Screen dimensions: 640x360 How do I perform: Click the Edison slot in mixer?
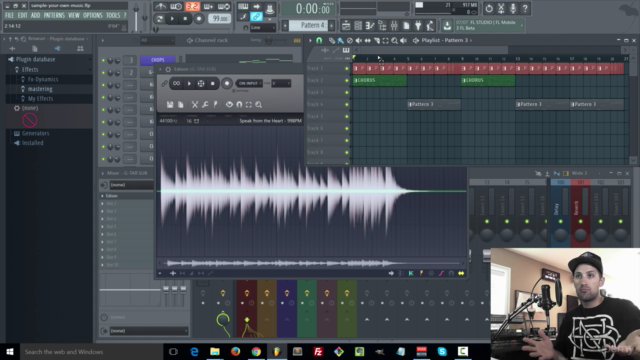point(127,196)
